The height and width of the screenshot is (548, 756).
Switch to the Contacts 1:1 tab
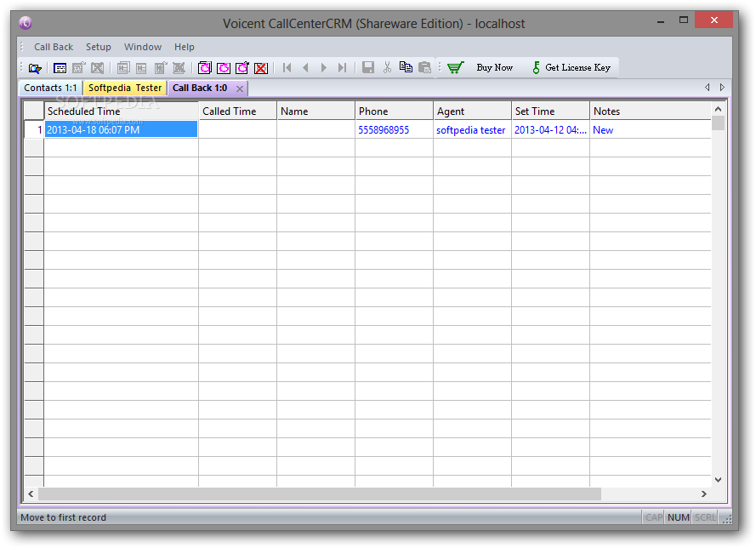pos(51,88)
